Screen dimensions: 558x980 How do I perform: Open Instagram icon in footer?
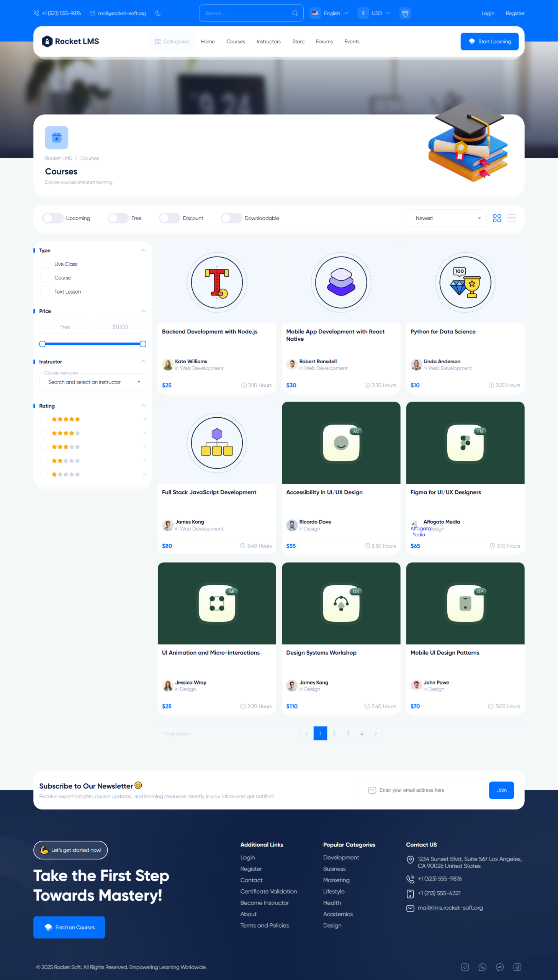465,967
